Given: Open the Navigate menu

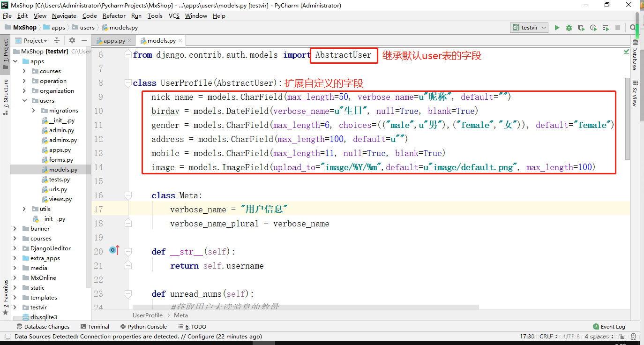Looking at the screenshot, I should [64, 15].
